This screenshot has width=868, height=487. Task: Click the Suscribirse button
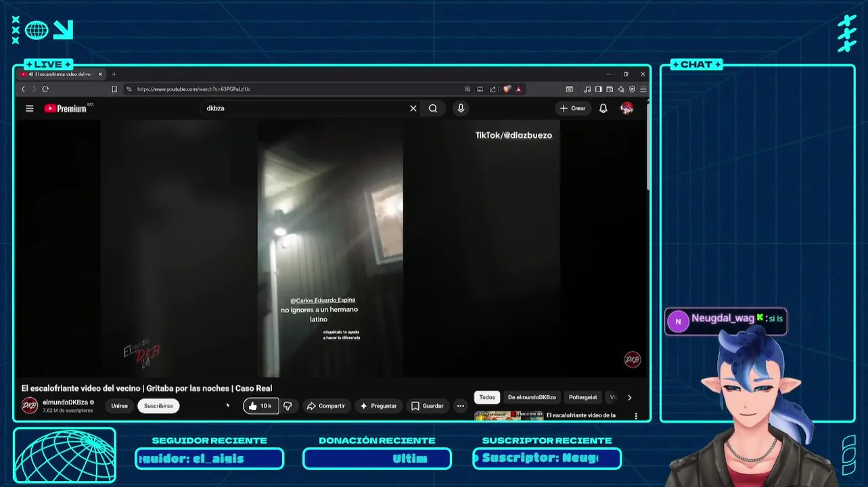pos(158,406)
